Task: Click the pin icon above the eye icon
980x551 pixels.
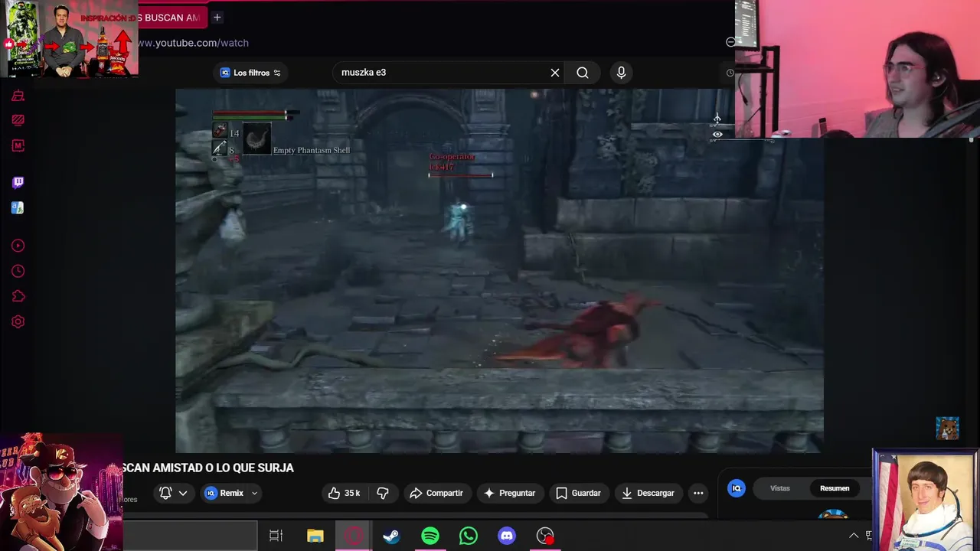Action: [717, 119]
